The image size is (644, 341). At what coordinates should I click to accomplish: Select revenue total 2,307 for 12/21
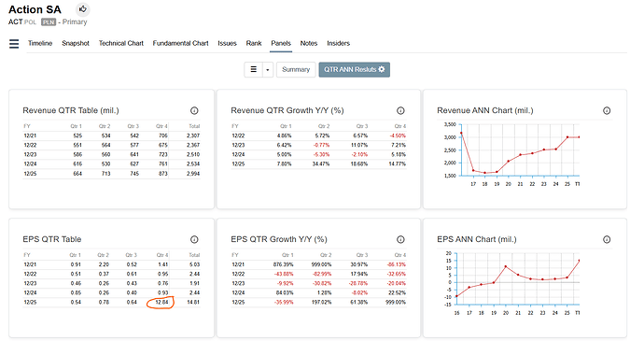click(x=193, y=135)
